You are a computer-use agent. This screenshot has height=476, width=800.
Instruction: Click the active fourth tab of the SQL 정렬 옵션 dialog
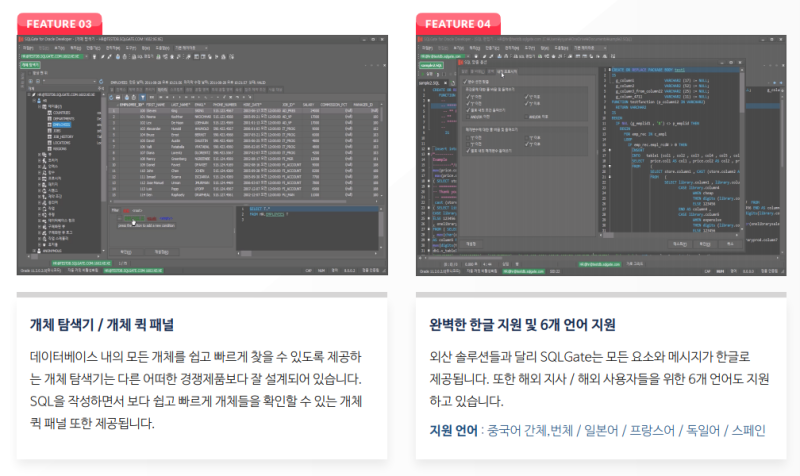pos(507,72)
